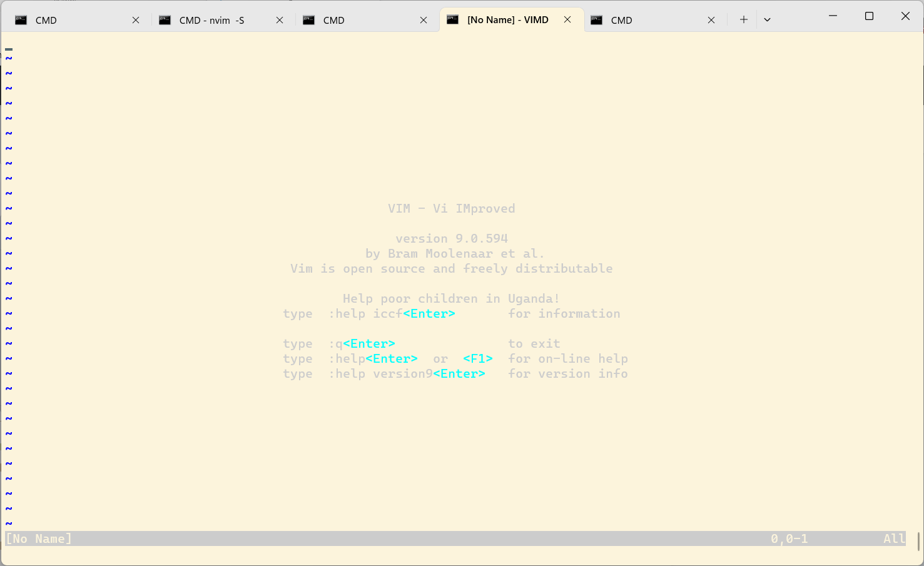Click the "<F1>" on-line help hint
Viewport: 924px width, 566px height.
[x=477, y=358]
